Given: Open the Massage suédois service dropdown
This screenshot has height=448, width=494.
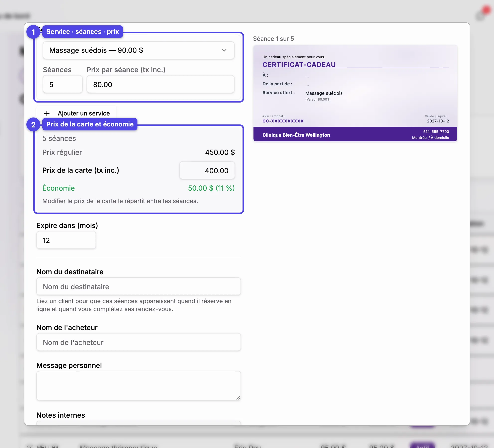Looking at the screenshot, I should (138, 50).
